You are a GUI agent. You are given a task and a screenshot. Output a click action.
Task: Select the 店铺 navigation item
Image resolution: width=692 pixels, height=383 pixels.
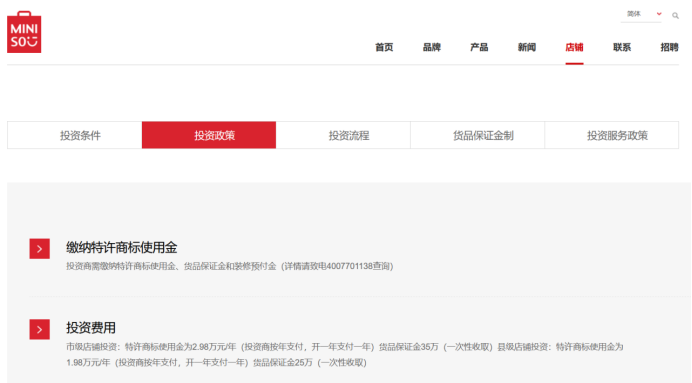574,47
